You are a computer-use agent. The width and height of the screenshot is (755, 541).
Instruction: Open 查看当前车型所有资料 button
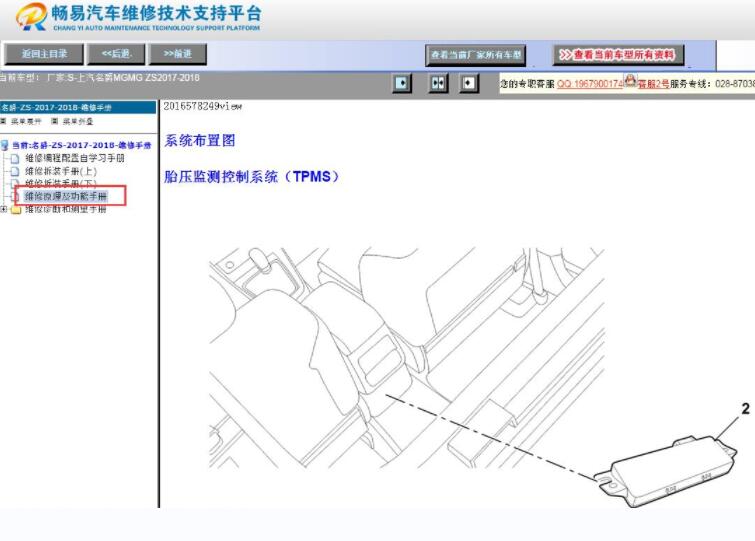[618, 55]
